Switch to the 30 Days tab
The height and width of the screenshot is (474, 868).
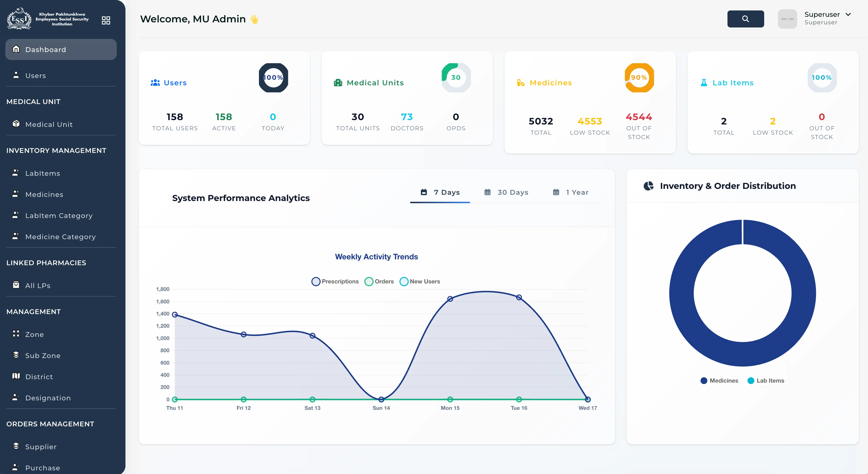(506, 192)
